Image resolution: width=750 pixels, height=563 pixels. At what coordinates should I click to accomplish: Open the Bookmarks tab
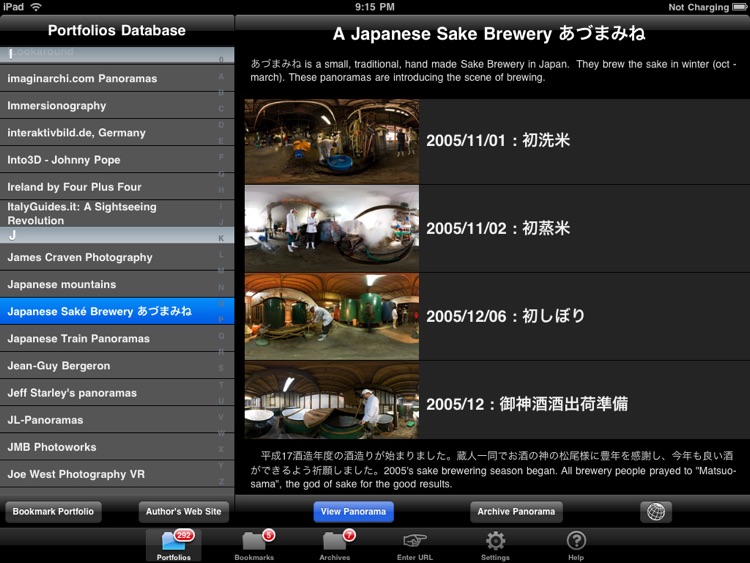254,545
